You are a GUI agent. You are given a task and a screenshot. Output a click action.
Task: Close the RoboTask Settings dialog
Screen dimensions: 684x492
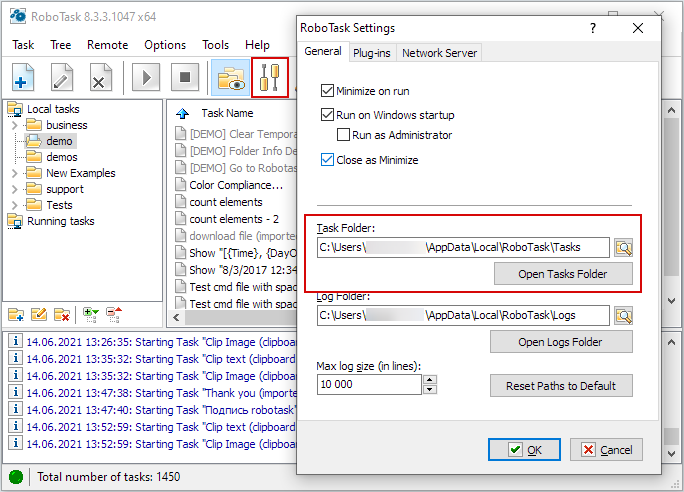638,28
